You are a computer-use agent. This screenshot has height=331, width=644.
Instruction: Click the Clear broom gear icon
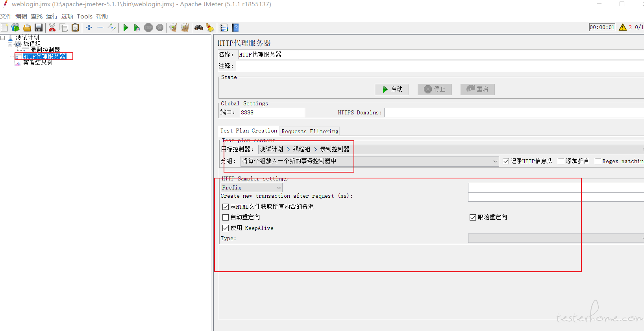point(173,28)
